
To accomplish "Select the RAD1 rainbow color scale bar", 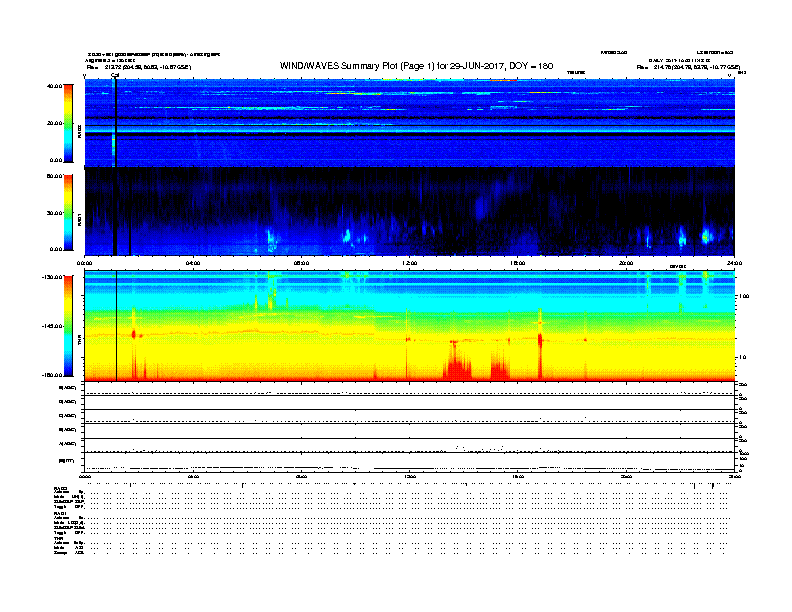I will [68, 213].
